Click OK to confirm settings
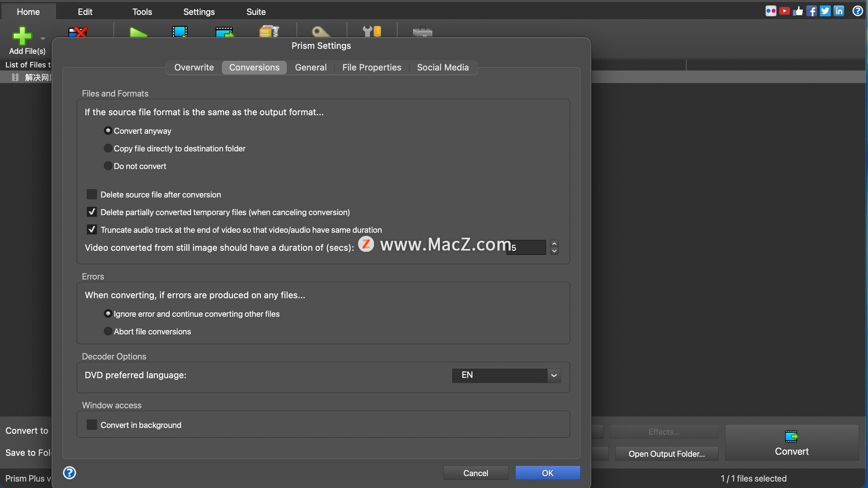The image size is (868, 488). (547, 473)
